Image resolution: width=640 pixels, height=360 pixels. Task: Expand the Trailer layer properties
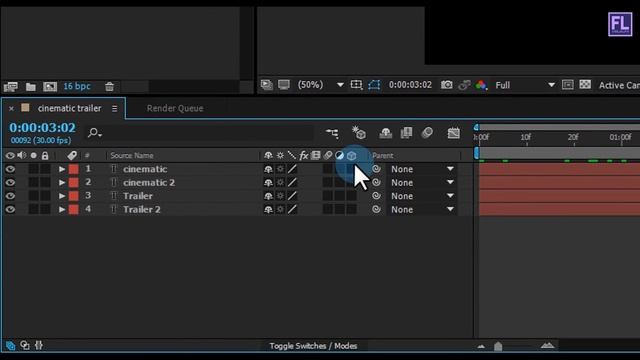pos(62,196)
